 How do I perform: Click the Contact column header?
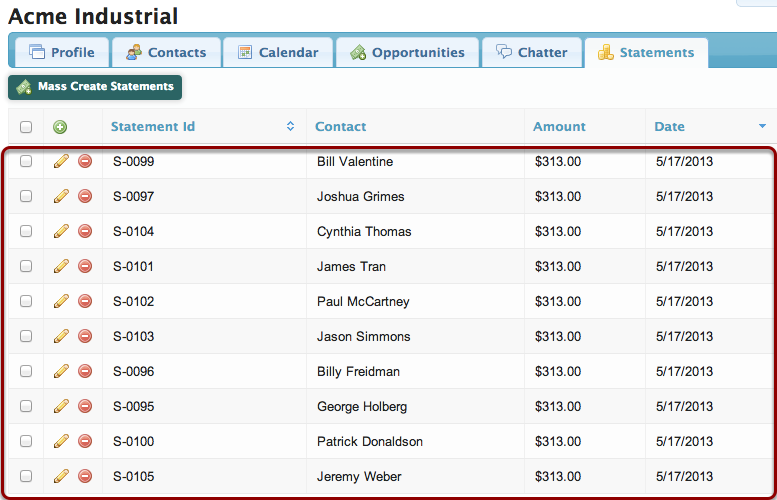[340, 126]
